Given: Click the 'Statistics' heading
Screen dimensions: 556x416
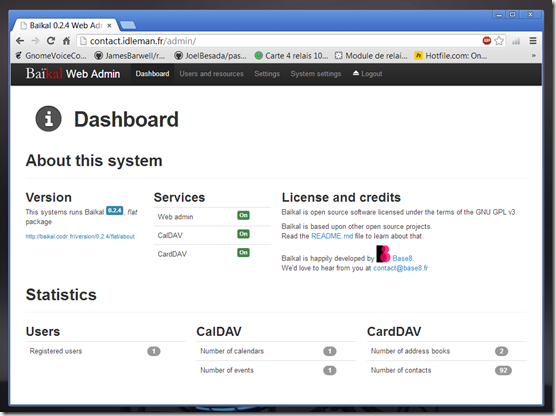Looking at the screenshot, I should (x=61, y=295).
